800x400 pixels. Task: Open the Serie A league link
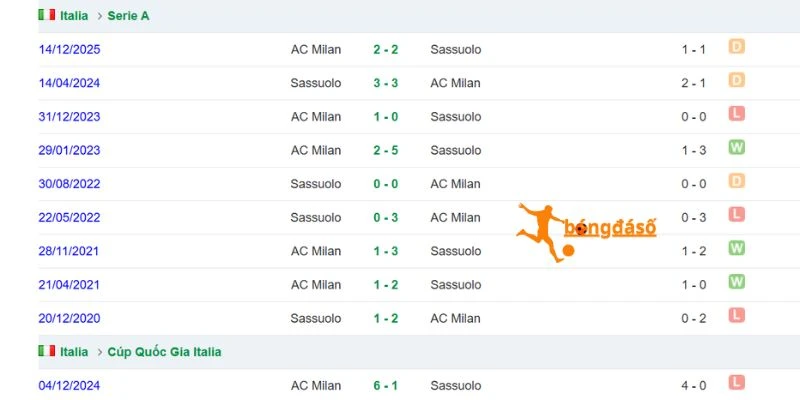click(x=129, y=16)
